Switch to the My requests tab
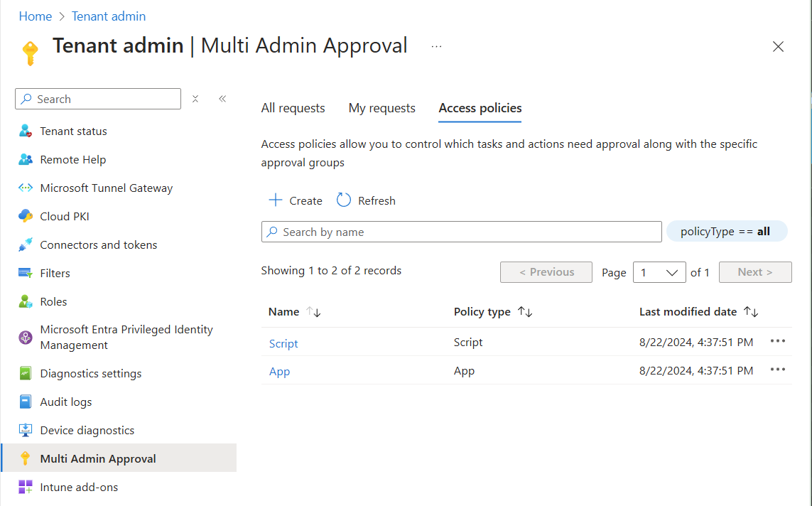Viewport: 812px width, 506px height. (382, 108)
